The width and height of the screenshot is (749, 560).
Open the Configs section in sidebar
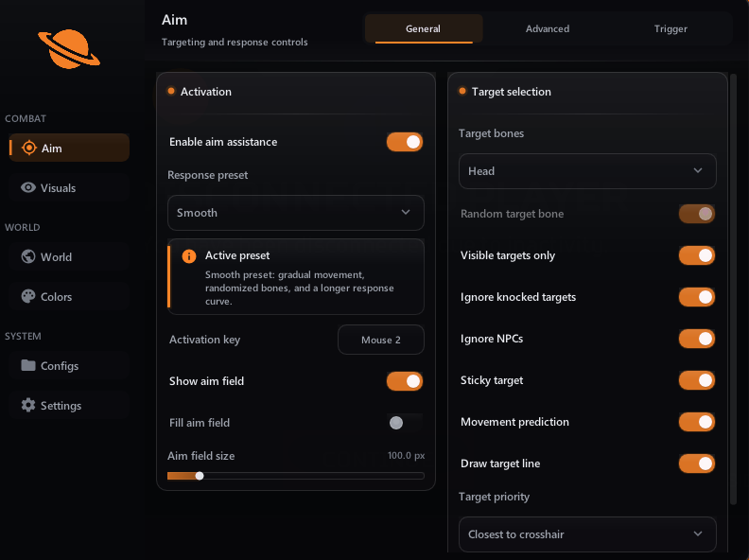pyautogui.click(x=69, y=365)
